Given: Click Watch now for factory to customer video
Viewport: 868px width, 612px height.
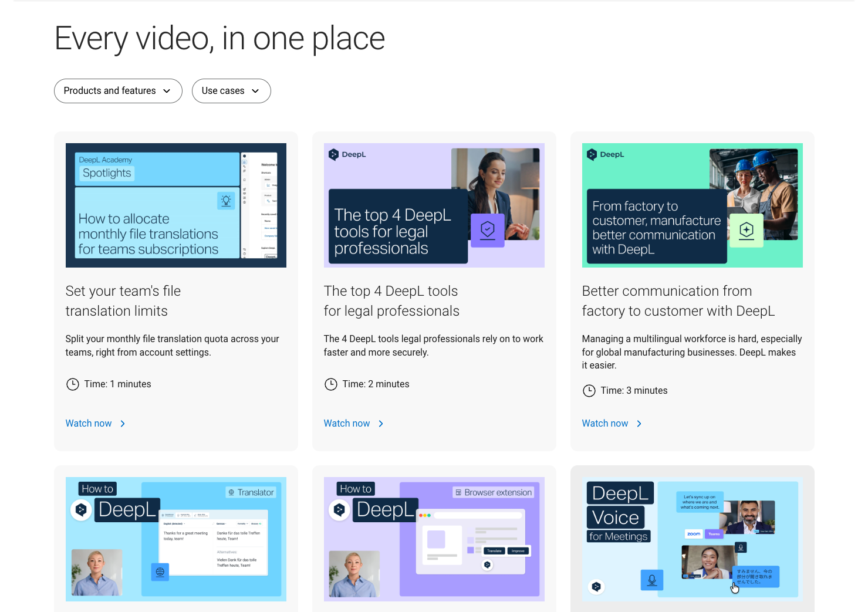Looking at the screenshot, I should pyautogui.click(x=612, y=424).
